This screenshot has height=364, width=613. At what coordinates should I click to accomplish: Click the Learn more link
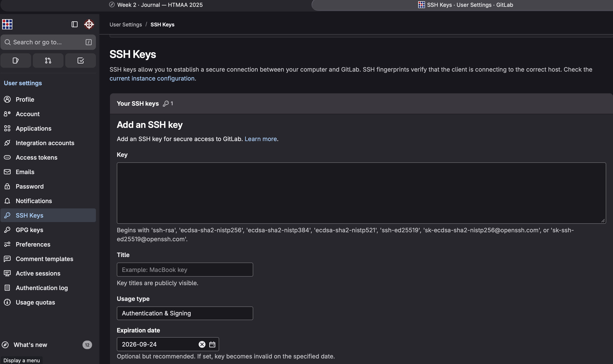coord(261,139)
